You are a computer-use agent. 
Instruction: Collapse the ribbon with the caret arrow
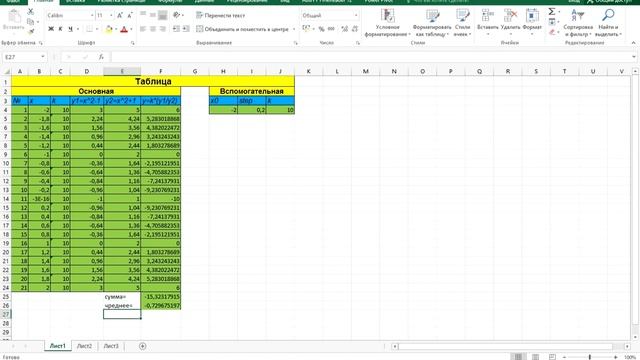coord(633,43)
